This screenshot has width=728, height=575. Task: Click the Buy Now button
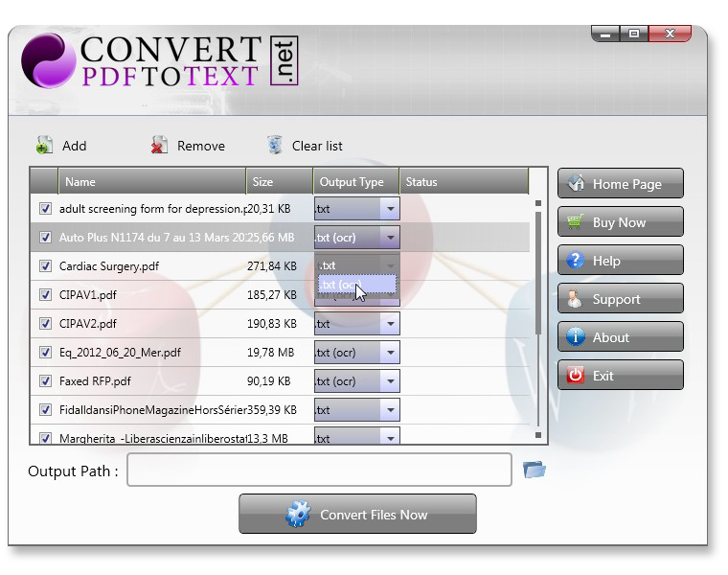[621, 222]
